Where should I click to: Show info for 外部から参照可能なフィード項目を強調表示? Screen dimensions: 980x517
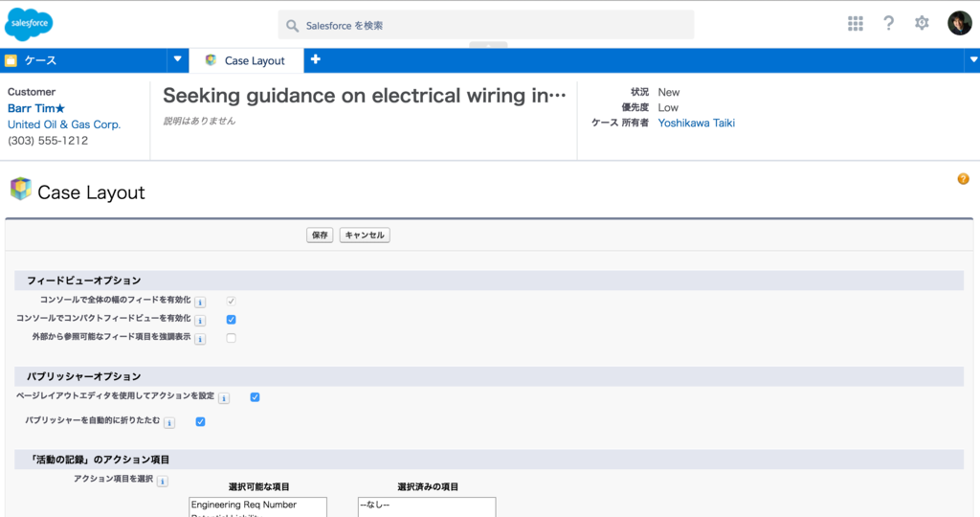[x=200, y=340]
